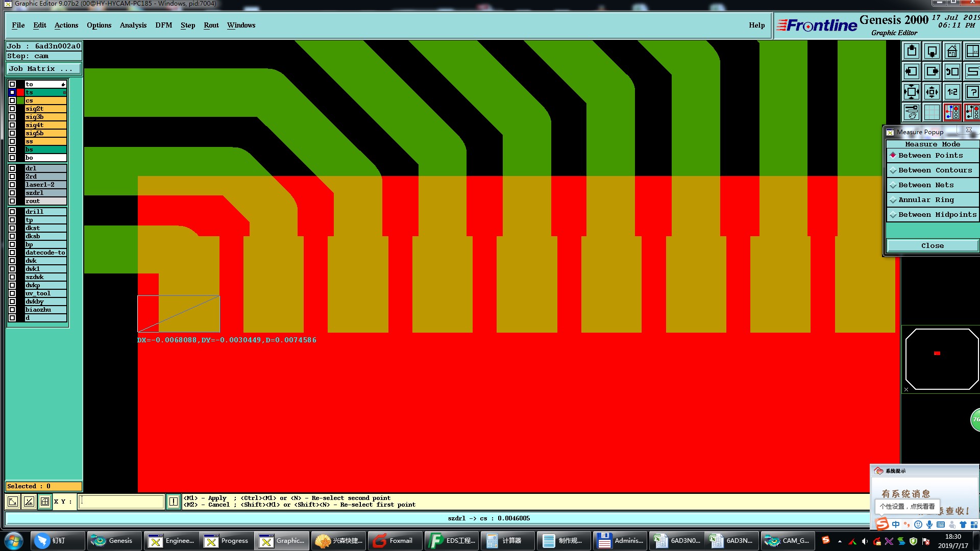Screen dimensions: 980x551
Task: Open the Analysis menu
Action: (133, 26)
